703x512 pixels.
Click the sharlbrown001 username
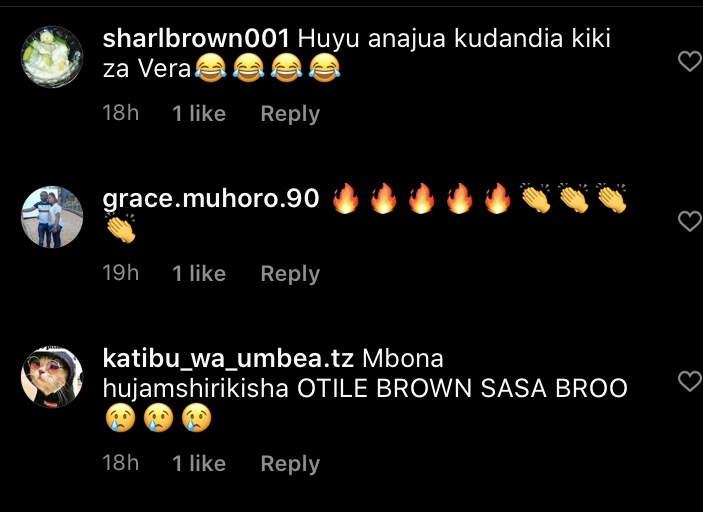click(x=196, y=39)
